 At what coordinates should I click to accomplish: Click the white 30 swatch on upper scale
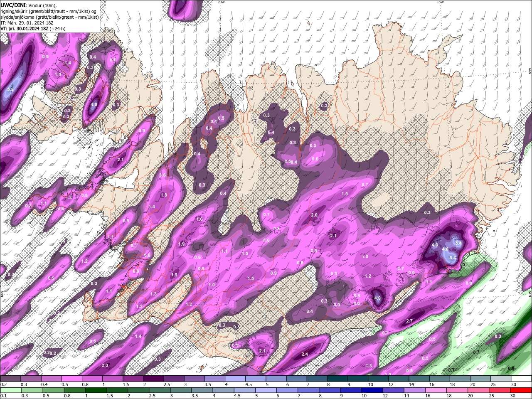point(521,379)
